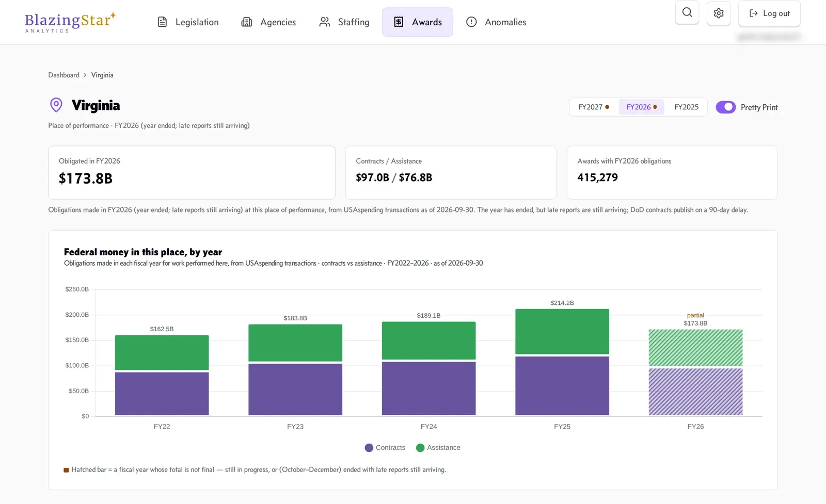Open the Anomalies tab
Image resolution: width=826 pixels, height=504 pixels.
[496, 22]
